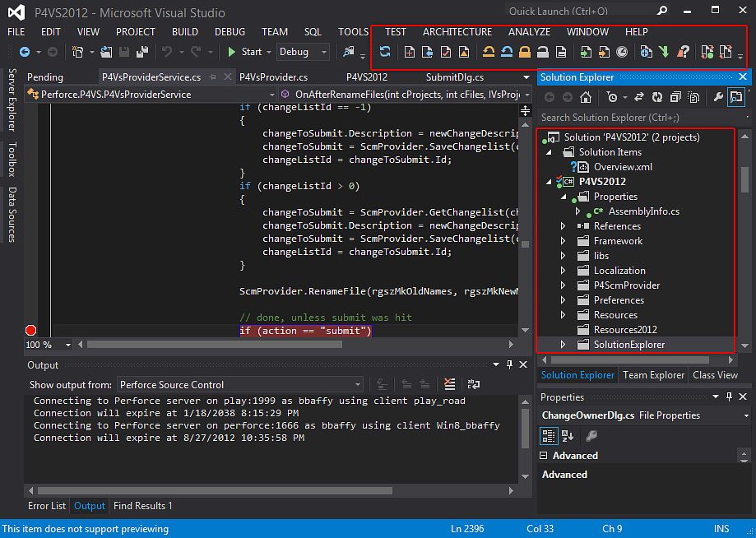Click the Save All toolbar icon
756x538 pixels.
click(x=141, y=52)
